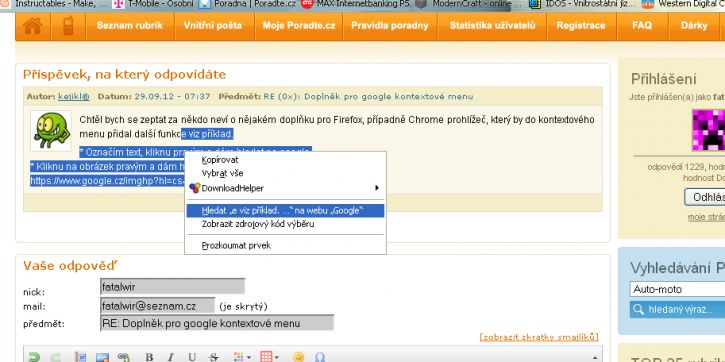Insert an image with the picture icon
Viewport: 725px width, 362px height.
[102, 357]
